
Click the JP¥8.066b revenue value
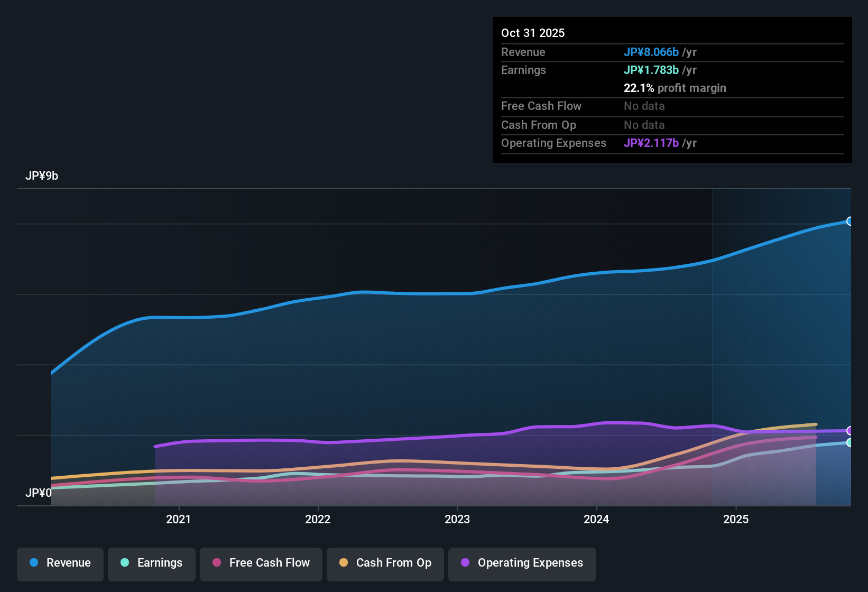(x=651, y=52)
